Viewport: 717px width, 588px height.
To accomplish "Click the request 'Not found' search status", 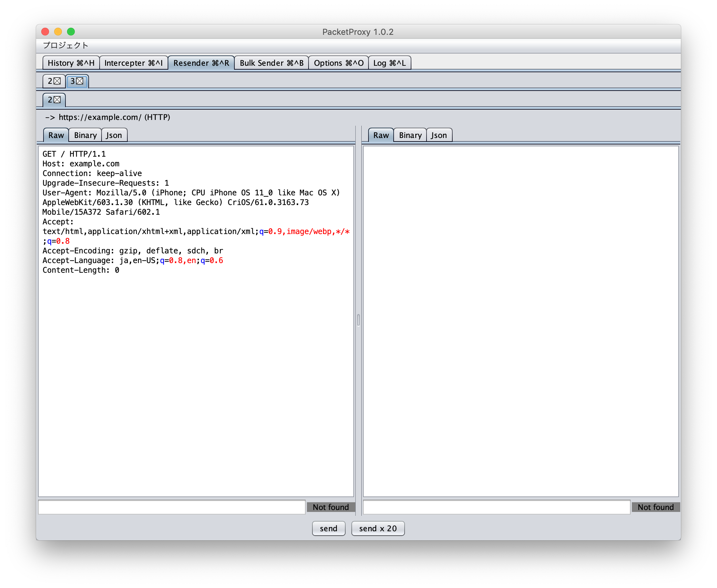I will tap(331, 507).
